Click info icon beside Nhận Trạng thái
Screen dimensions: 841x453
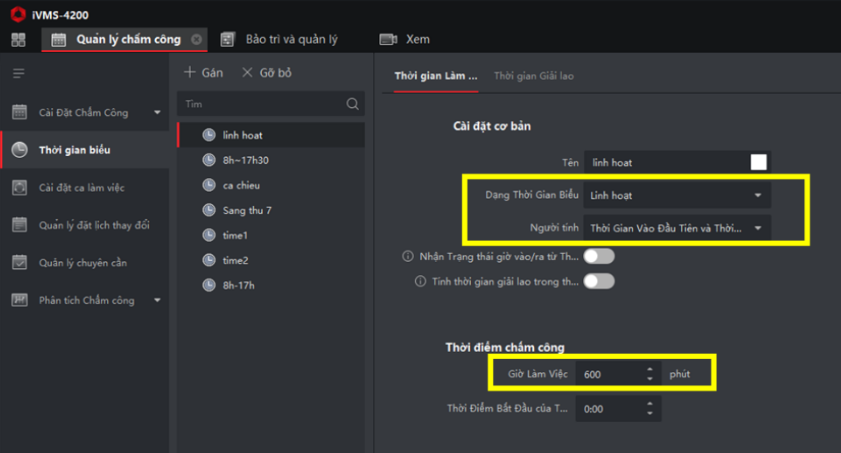(408, 256)
